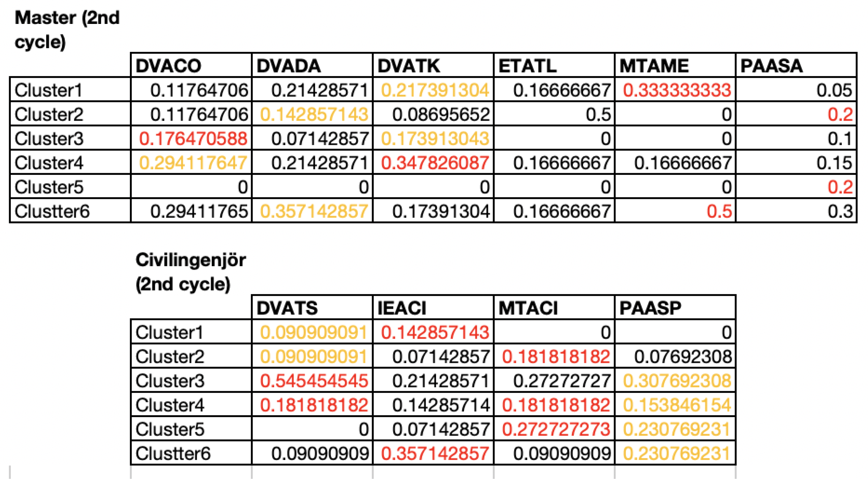
Task: Click the red 0.333333333 MTAME cell
Action: (x=675, y=90)
